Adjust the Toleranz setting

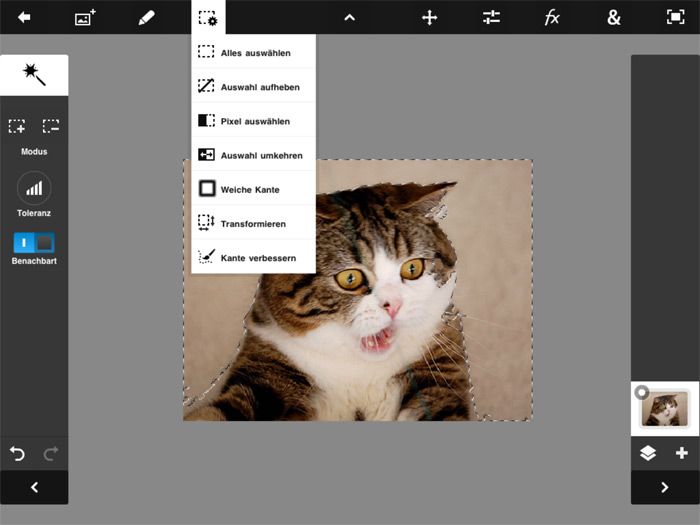(x=34, y=188)
